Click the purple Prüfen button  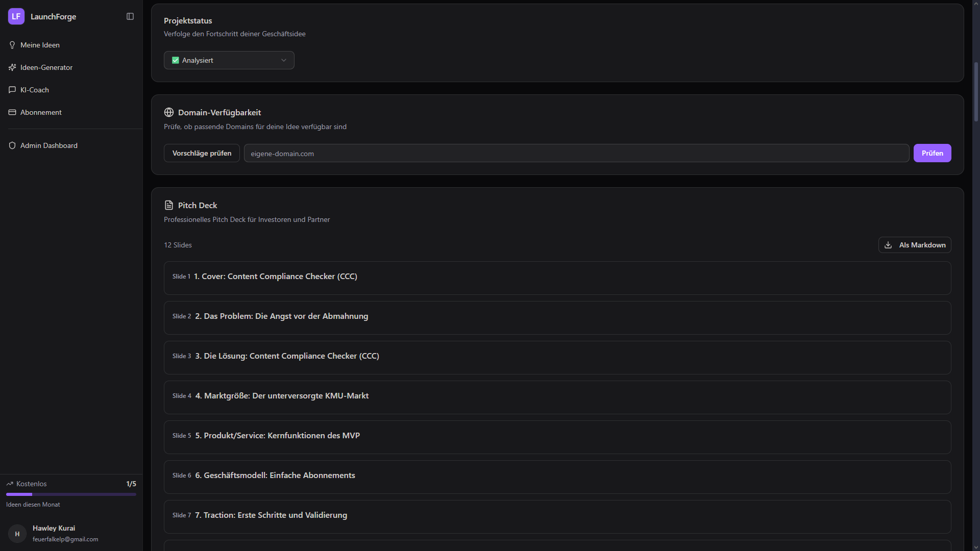point(932,153)
